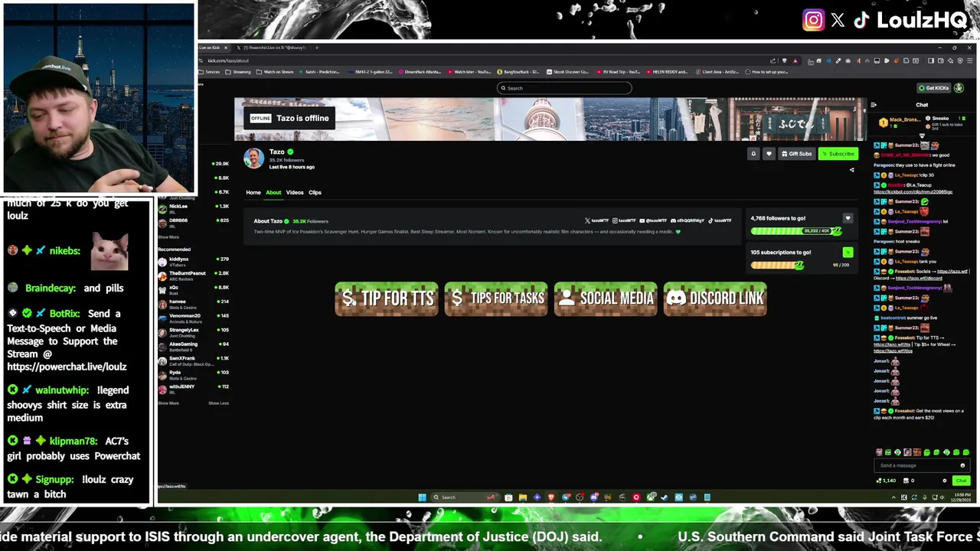This screenshot has width=980, height=551.
Task: Open the Streaming bookmarks folder
Action: pyautogui.click(x=239, y=72)
